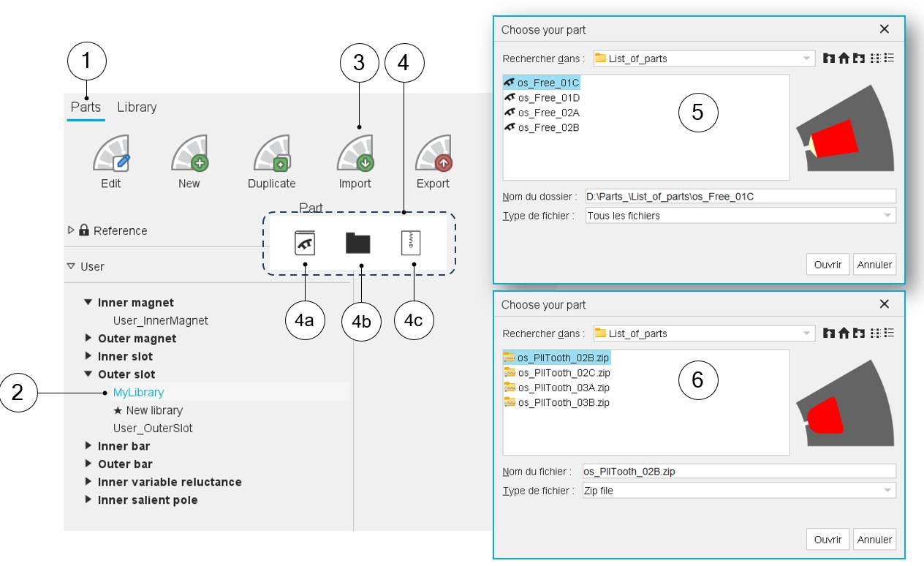Click the Edit part icon
This screenshot has height=566, width=924.
click(x=111, y=153)
